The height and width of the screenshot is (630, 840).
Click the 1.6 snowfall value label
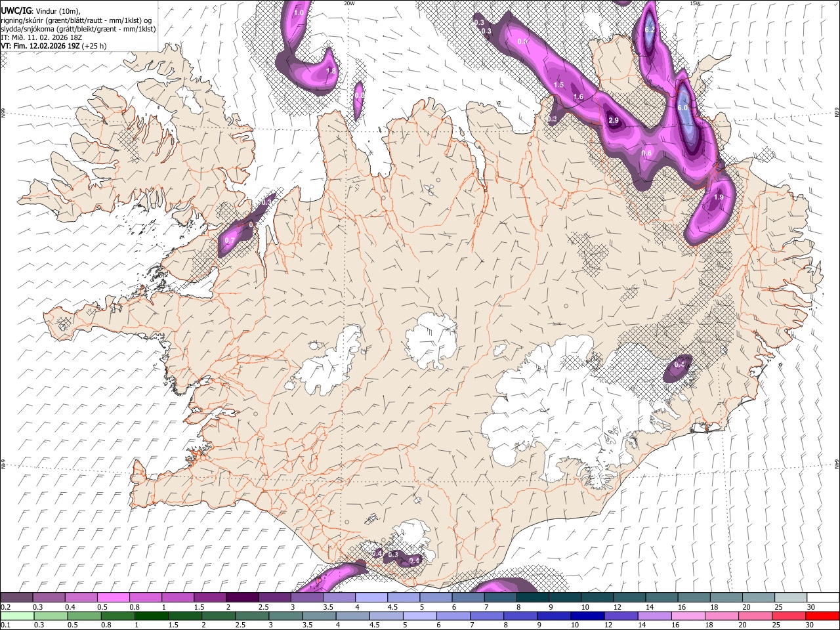(578, 97)
